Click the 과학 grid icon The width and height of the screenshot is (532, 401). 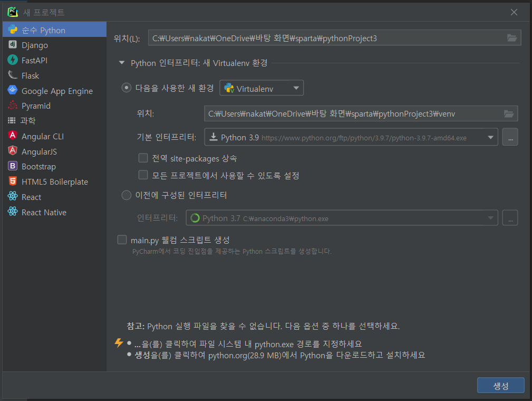[x=12, y=120]
